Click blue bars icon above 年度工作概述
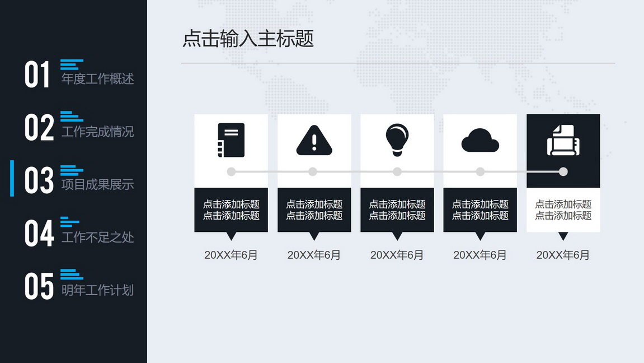This screenshot has height=363, width=644. point(72,64)
